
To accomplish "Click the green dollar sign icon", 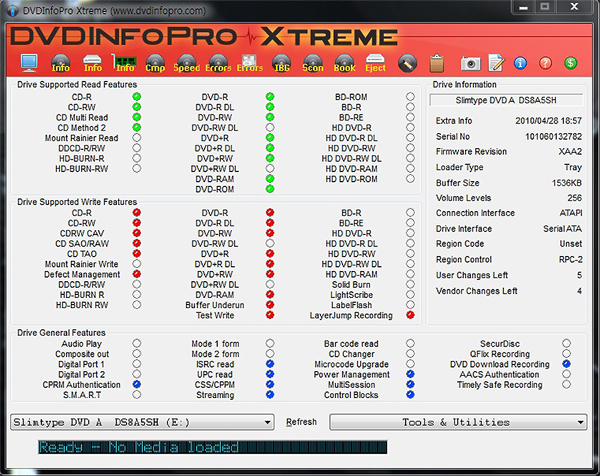I will pyautogui.click(x=571, y=63).
